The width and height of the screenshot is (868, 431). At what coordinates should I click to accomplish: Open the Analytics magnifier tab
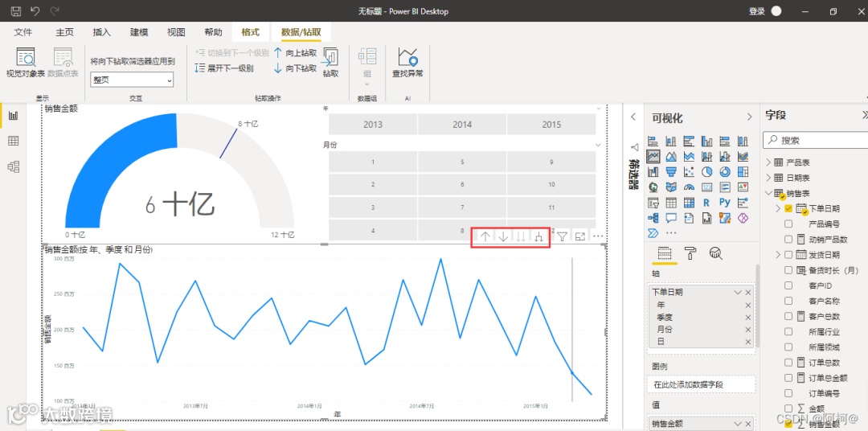coord(716,254)
